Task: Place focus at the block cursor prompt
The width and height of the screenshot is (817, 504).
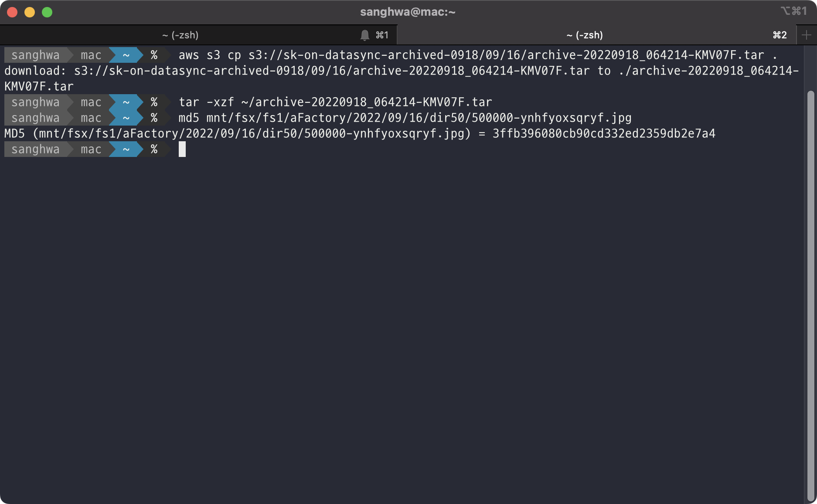Action: 182,149
